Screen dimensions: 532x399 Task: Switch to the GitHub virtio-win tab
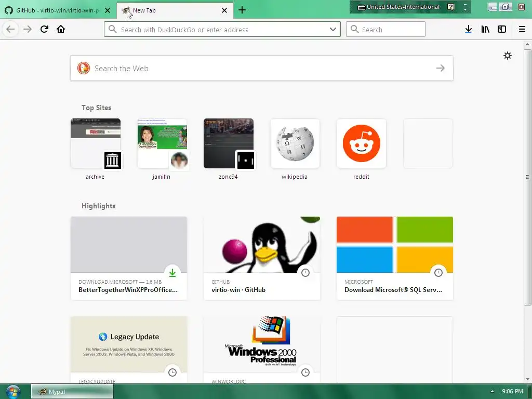(58, 10)
